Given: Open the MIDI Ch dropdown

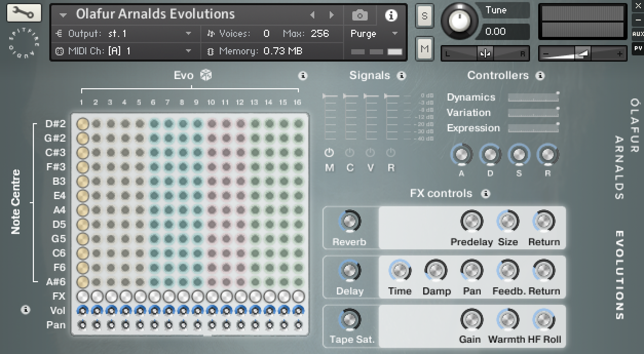Looking at the screenshot, I should click(188, 51).
